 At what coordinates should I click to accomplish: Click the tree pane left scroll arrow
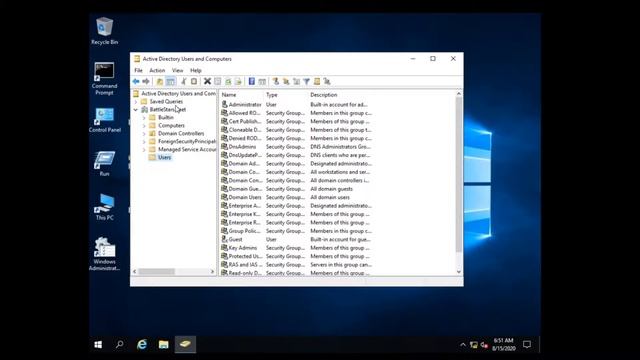pos(135,271)
